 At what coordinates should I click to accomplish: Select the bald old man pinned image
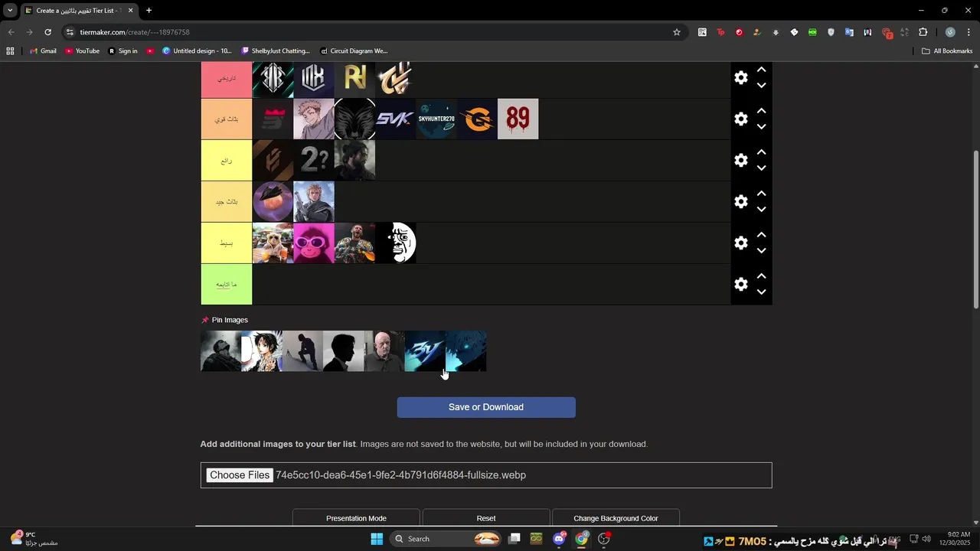point(384,351)
